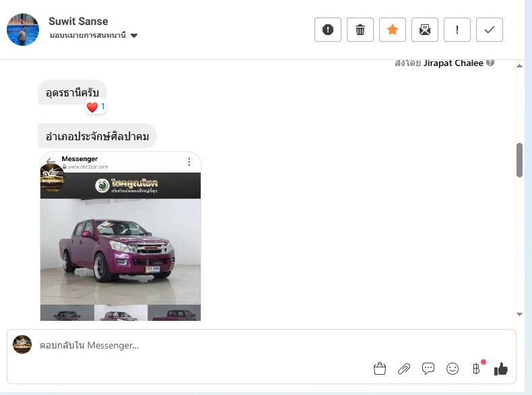Click the Suwit Sanse contact name
This screenshot has width=532, height=395.
(78, 22)
